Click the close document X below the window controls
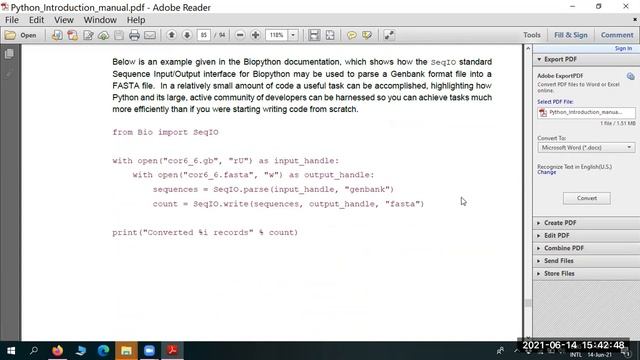The image size is (640, 360). [x=635, y=20]
